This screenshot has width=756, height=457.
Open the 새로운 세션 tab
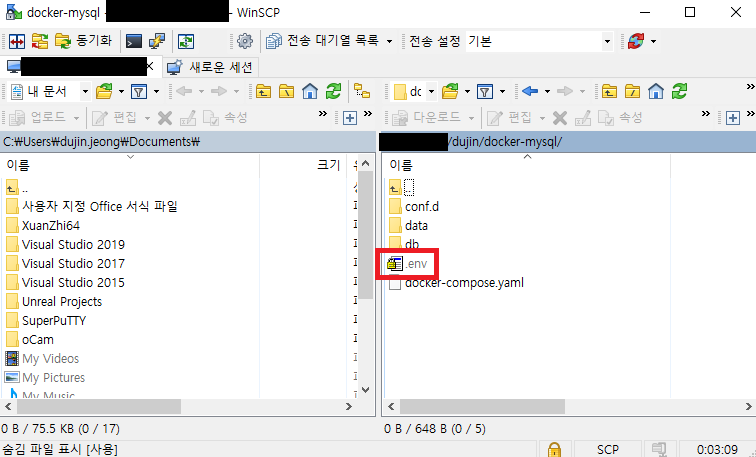pyautogui.click(x=210, y=67)
